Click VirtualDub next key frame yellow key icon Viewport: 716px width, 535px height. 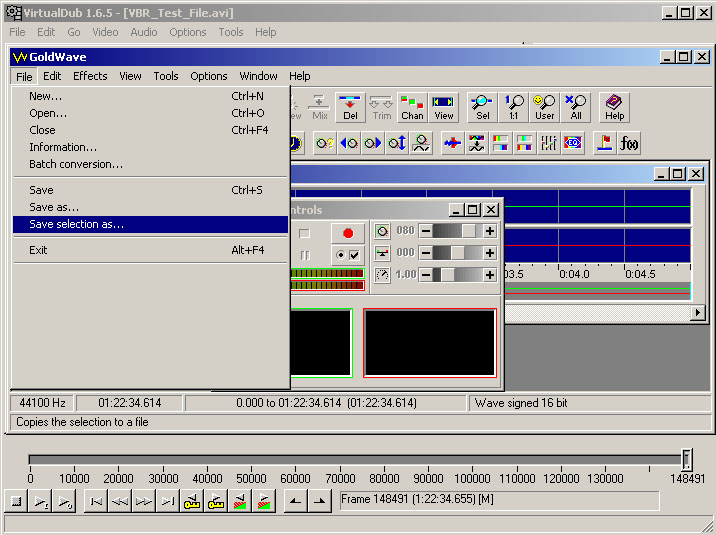tap(216, 501)
